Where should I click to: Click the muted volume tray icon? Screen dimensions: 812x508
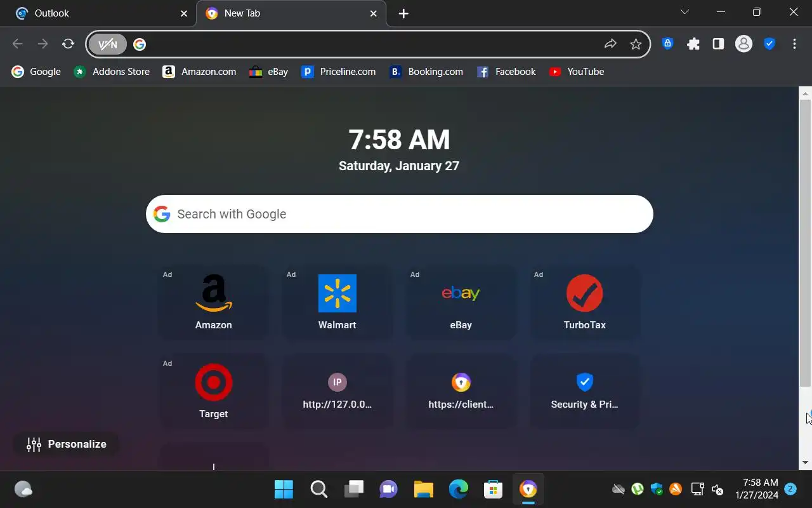tap(717, 489)
